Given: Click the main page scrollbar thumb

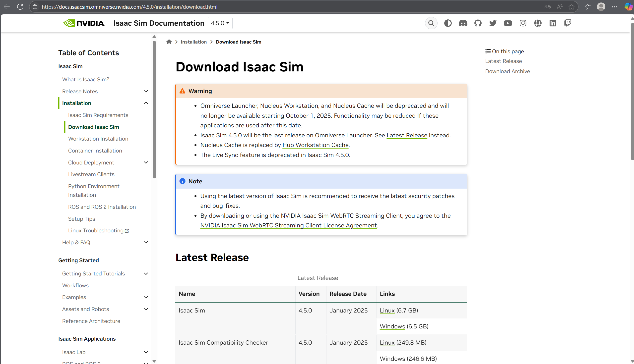Looking at the screenshot, I should 632,91.
